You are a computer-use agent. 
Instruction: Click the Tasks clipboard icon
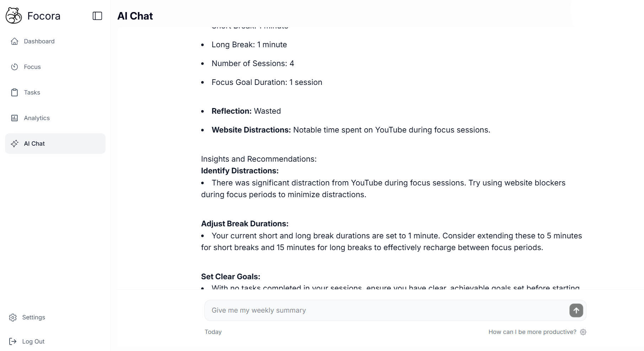click(15, 92)
